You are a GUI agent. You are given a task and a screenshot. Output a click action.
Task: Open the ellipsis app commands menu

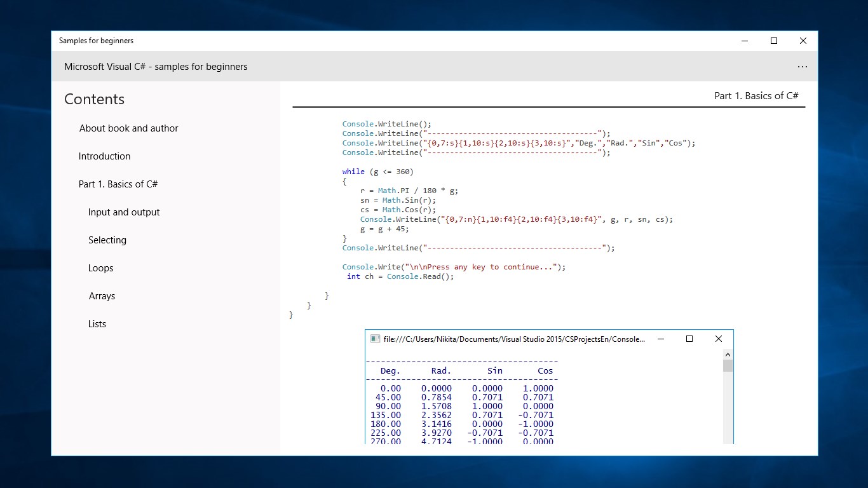pos(802,66)
